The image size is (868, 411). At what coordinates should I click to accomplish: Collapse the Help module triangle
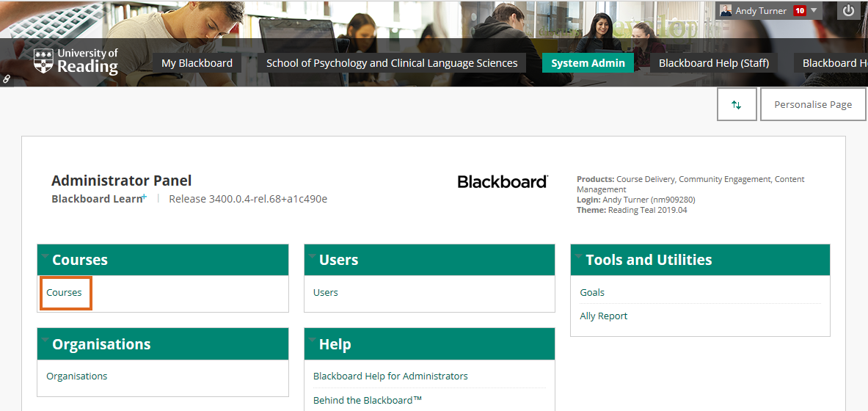point(313,341)
